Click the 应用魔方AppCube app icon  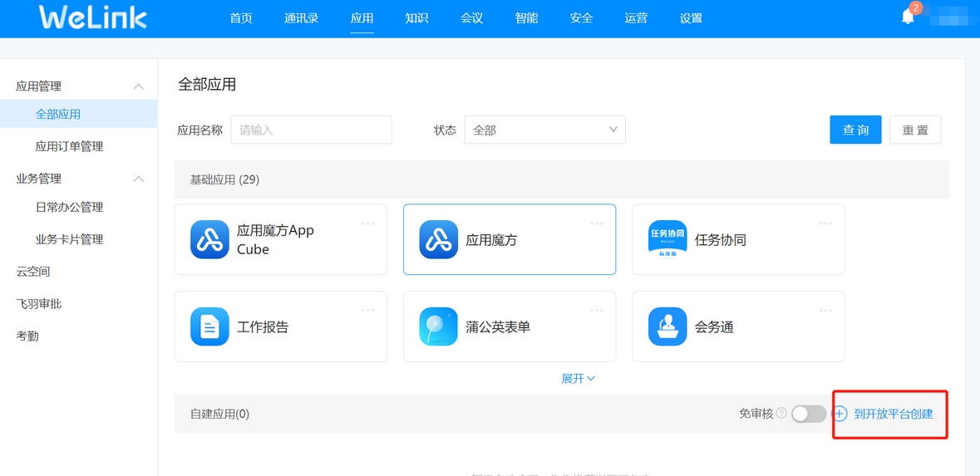(x=209, y=239)
